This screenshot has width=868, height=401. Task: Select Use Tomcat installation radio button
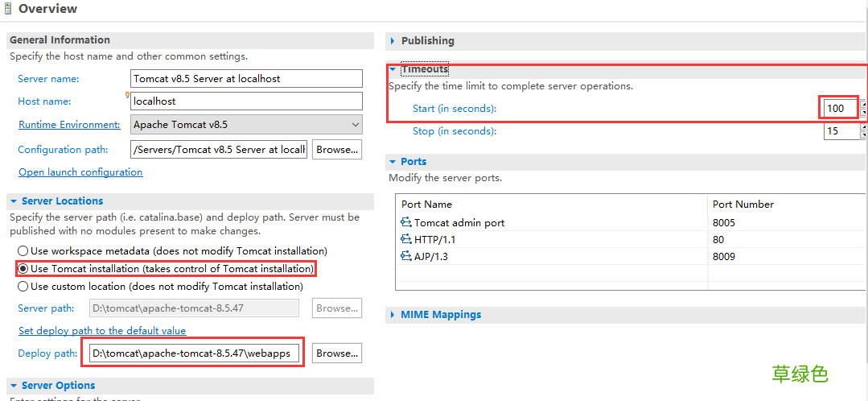point(23,269)
